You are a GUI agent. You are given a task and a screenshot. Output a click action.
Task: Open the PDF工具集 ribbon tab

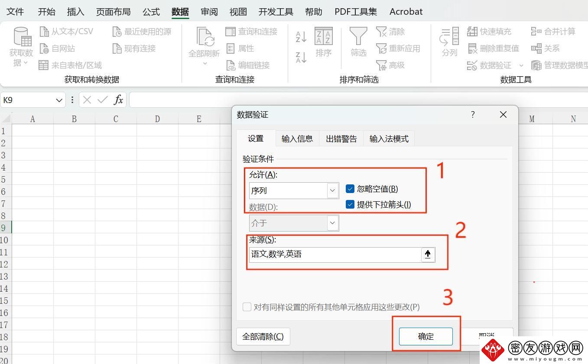tap(356, 12)
